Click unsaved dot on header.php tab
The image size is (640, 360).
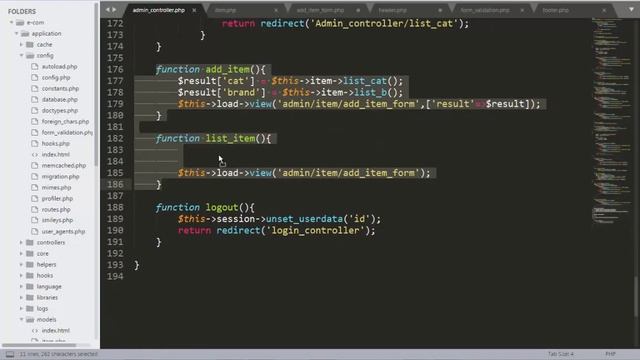pyautogui.click(x=440, y=10)
